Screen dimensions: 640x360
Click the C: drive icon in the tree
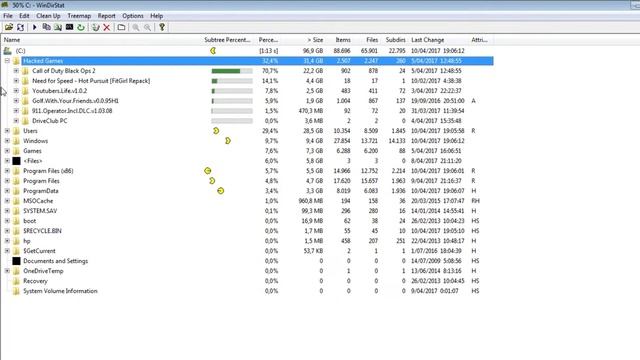(x=7, y=51)
